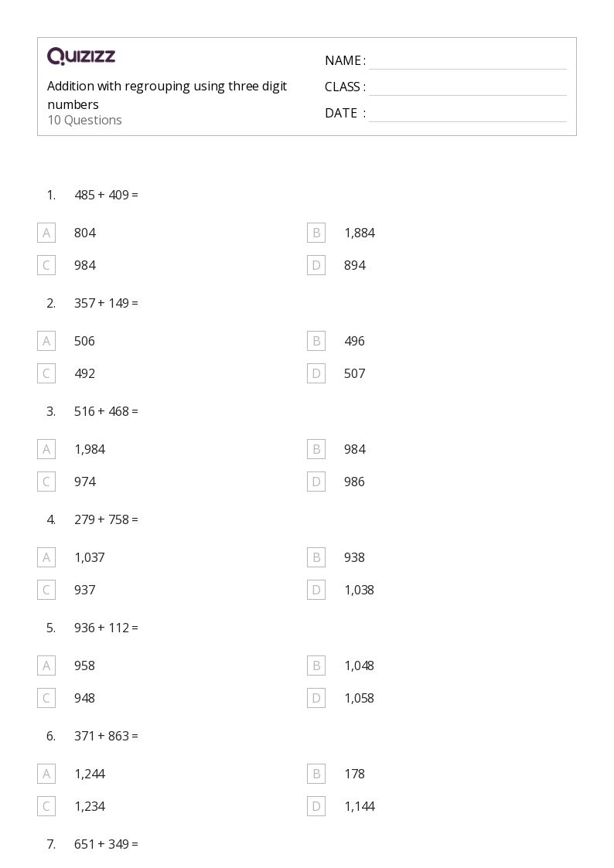Click question 7 text '651 + 349 ='
Viewport: 614px width, 868px height.
pos(106,844)
